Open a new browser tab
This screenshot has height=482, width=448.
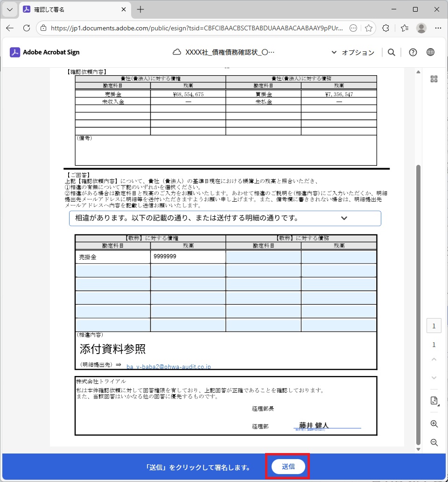coord(140,9)
